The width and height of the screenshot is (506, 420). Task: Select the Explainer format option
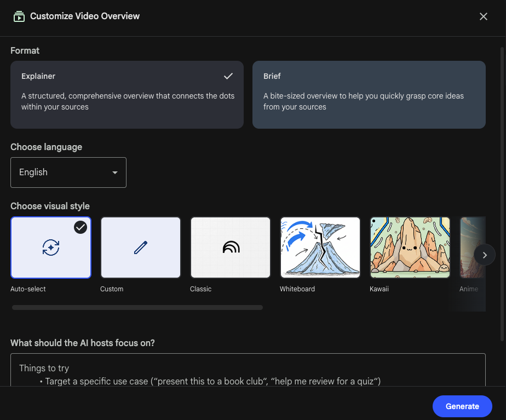[127, 95]
